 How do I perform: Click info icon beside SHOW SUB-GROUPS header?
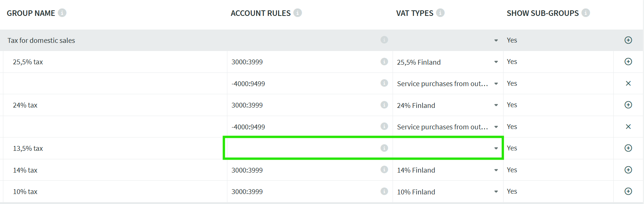point(586,13)
